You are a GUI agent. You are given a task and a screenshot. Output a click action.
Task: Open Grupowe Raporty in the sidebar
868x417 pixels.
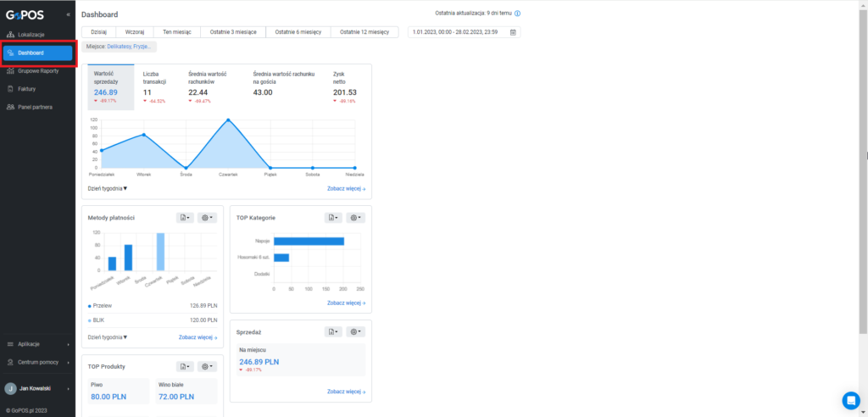(x=37, y=71)
